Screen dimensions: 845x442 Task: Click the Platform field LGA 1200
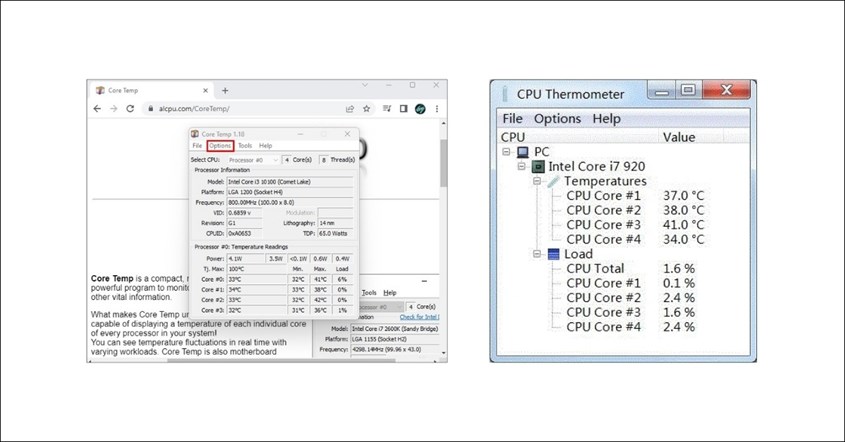pyautogui.click(x=290, y=192)
